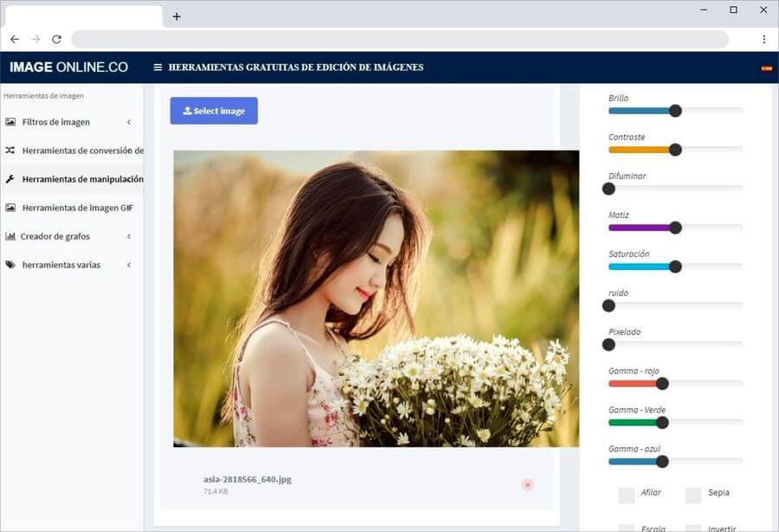The image size is (779, 532).
Task: Open Herramientas de conversión de menu item
Action: [72, 151]
